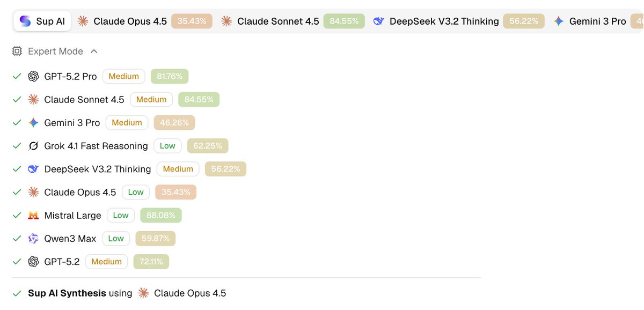
Task: Click the 62.25% score for Grok 4.1
Action: [x=208, y=146]
